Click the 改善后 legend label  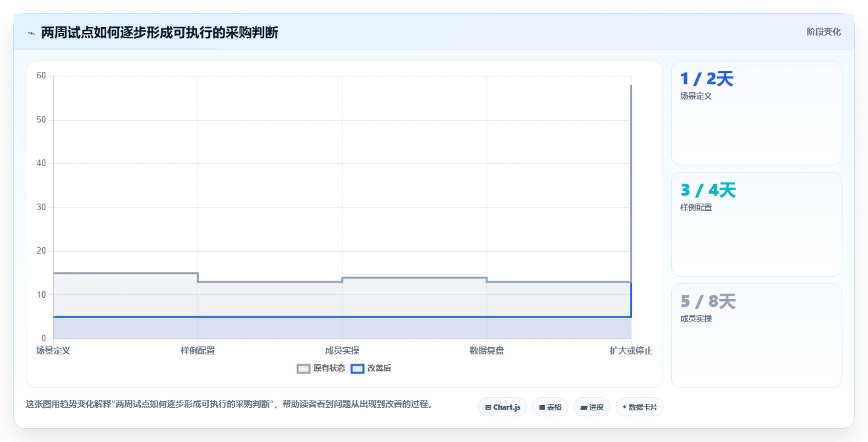(x=379, y=368)
